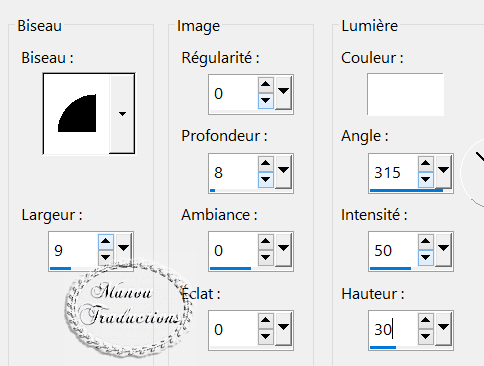Increase the Angle value with up arrow

click(x=426, y=163)
